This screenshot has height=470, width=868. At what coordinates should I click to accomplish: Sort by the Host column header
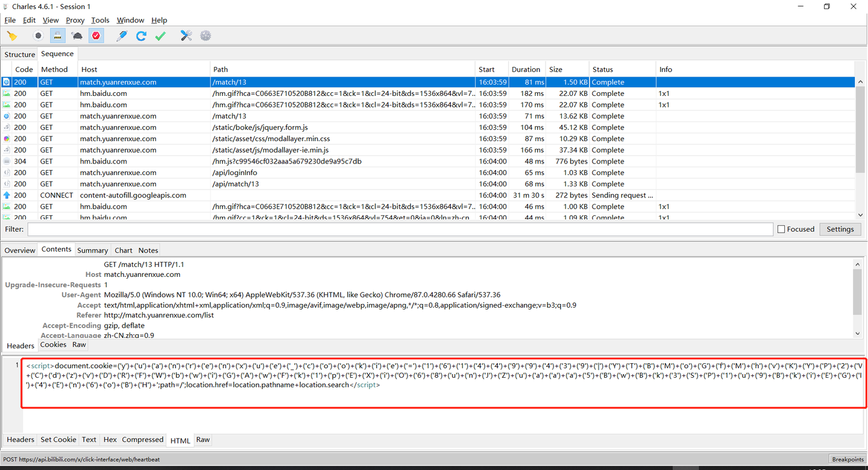coord(144,69)
